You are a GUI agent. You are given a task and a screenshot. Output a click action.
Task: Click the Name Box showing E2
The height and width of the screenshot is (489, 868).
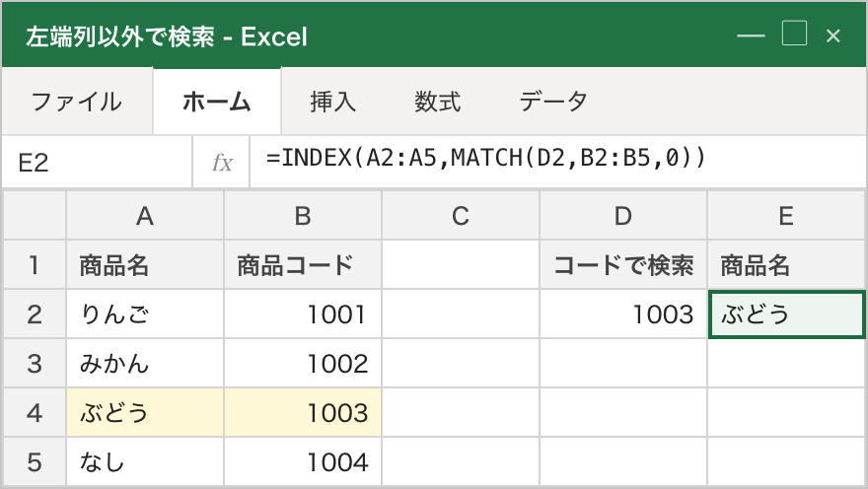pos(98,163)
